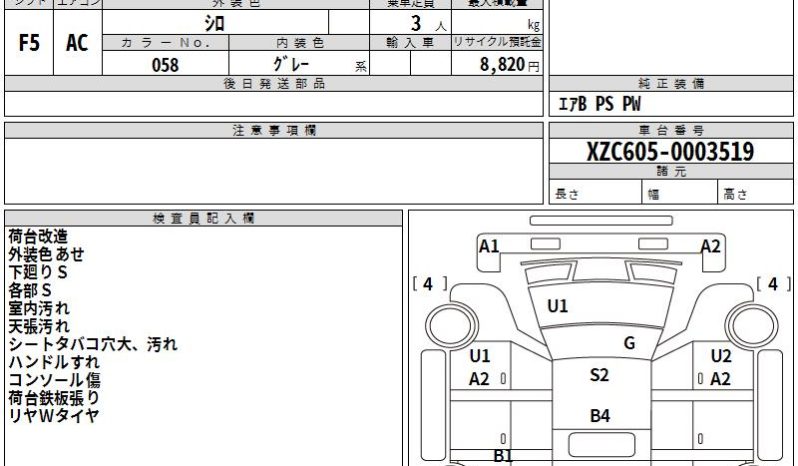Screen dimensions: 798x466
Task: Click the エアB PS PW equipment field
Action: click(x=671, y=104)
